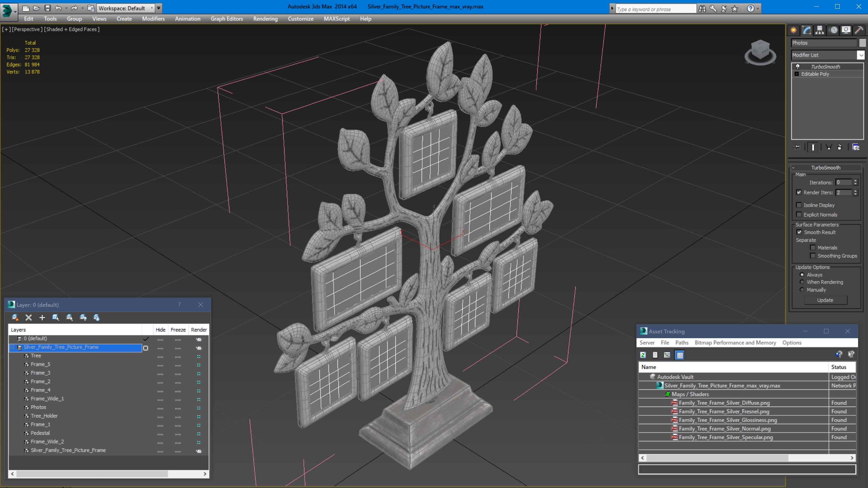Select the Always update option
This screenshot has width=868, height=488.
802,275
